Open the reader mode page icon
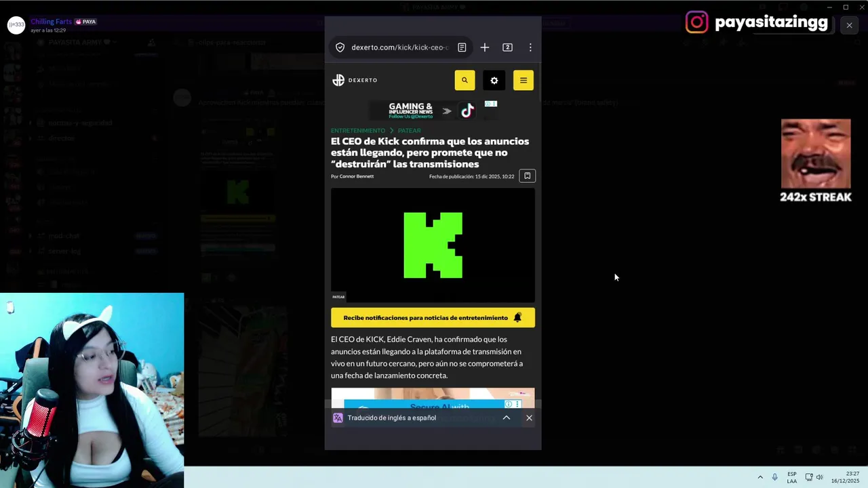Image resolution: width=868 pixels, height=488 pixels. click(462, 47)
